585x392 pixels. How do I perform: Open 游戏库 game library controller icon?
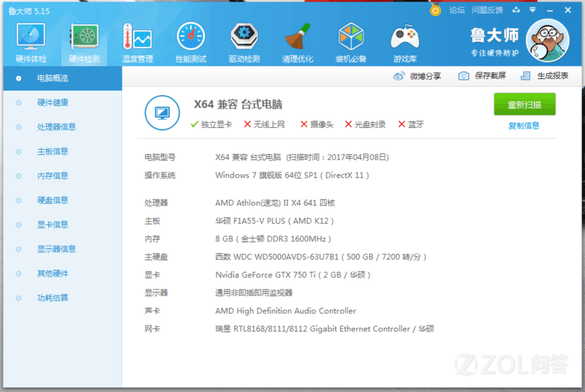(405, 42)
